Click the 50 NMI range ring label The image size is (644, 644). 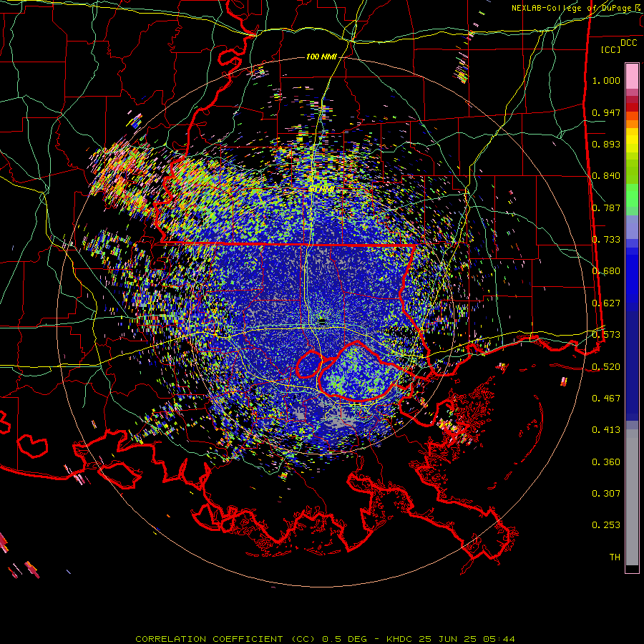click(x=321, y=190)
